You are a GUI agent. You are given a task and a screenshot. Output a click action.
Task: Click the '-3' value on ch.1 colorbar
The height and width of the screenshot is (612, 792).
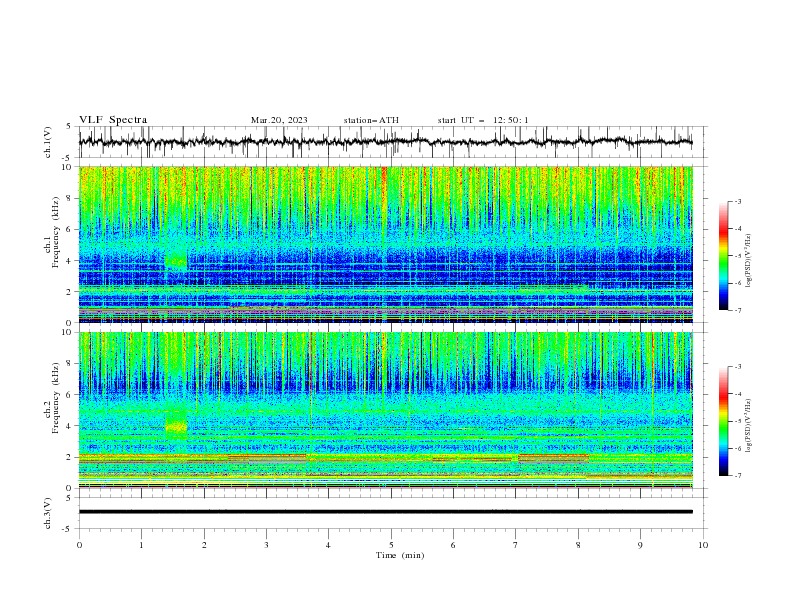coord(737,201)
